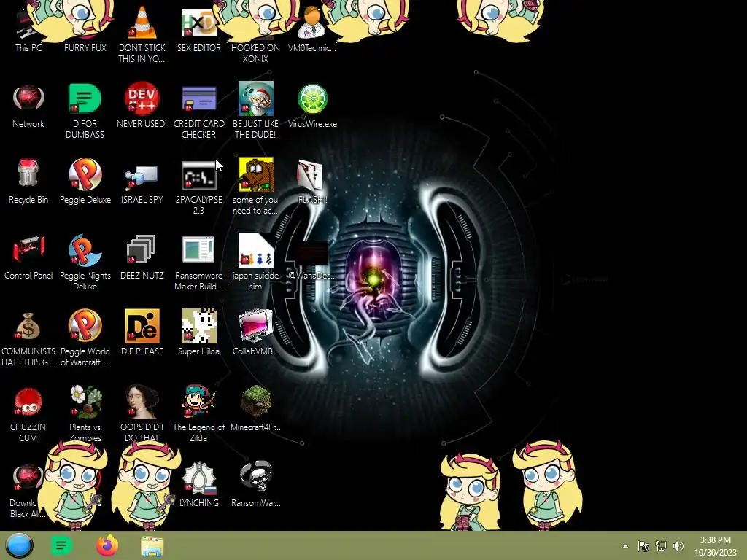Select the Recycle Bin icon
Viewport: 747px width, 560px height.
coord(28,182)
